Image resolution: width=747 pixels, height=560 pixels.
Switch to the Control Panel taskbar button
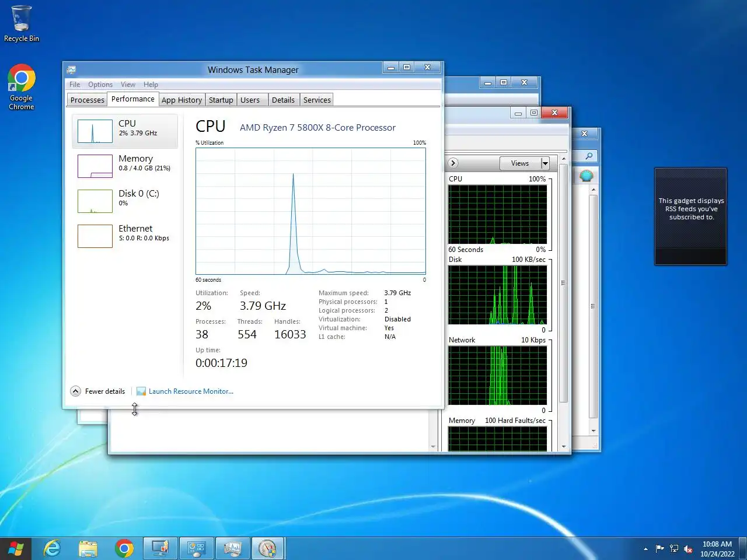[196, 548]
